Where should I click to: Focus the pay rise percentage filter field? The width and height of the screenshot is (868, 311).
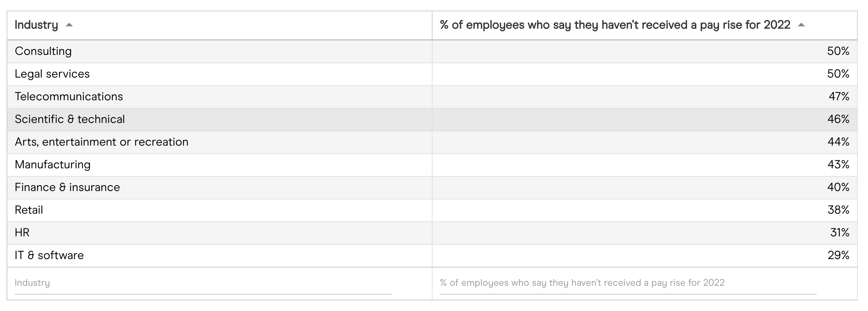(x=628, y=283)
